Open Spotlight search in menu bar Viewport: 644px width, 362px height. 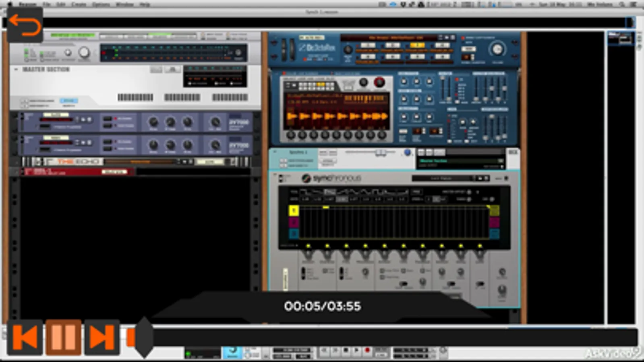click(x=622, y=4)
